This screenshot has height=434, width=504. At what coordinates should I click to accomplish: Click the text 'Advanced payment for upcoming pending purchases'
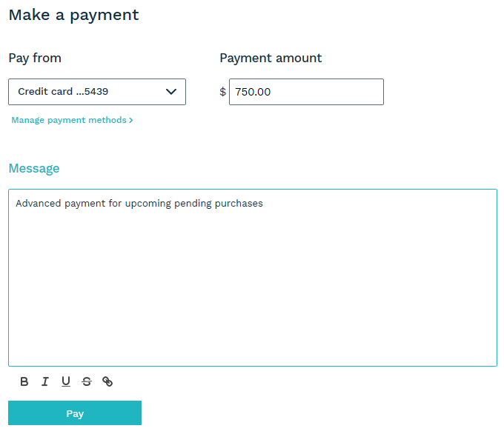(x=139, y=203)
